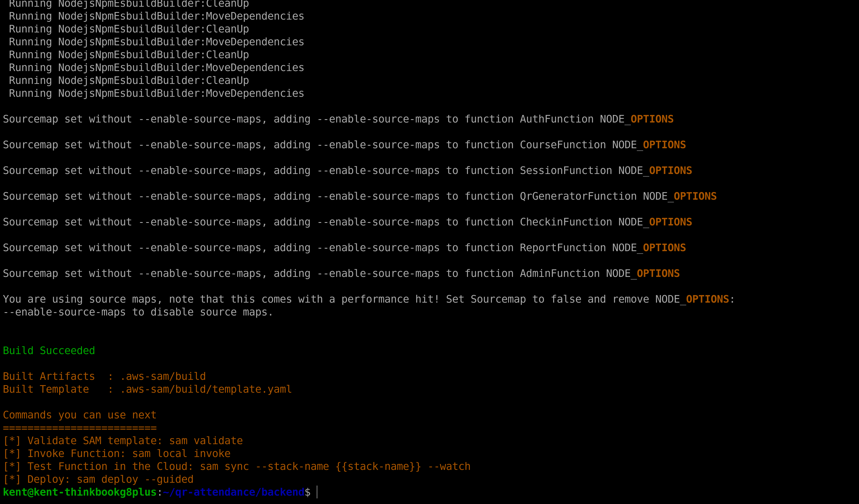Viewport: 859px width, 504px height.
Task: Click the Commands you can use next heading
Action: click(79, 415)
